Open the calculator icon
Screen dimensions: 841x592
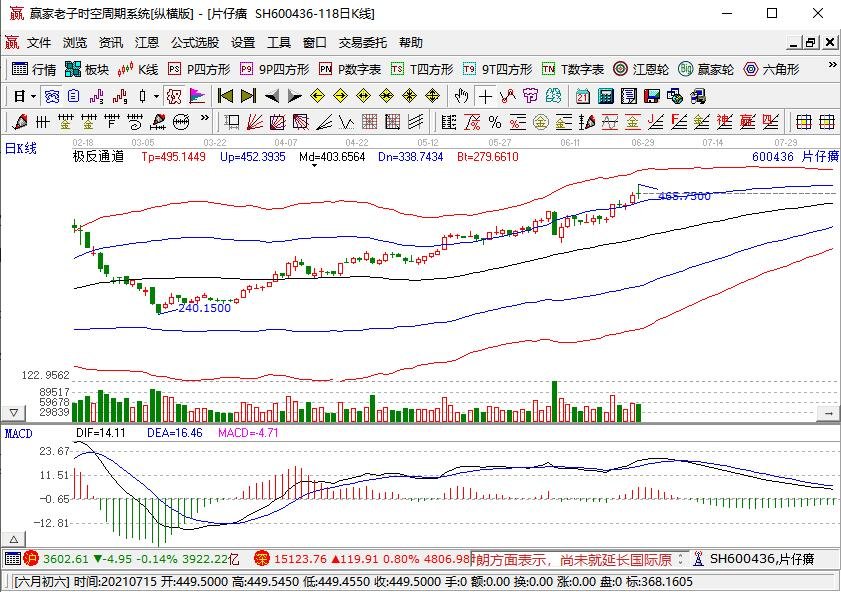606,97
